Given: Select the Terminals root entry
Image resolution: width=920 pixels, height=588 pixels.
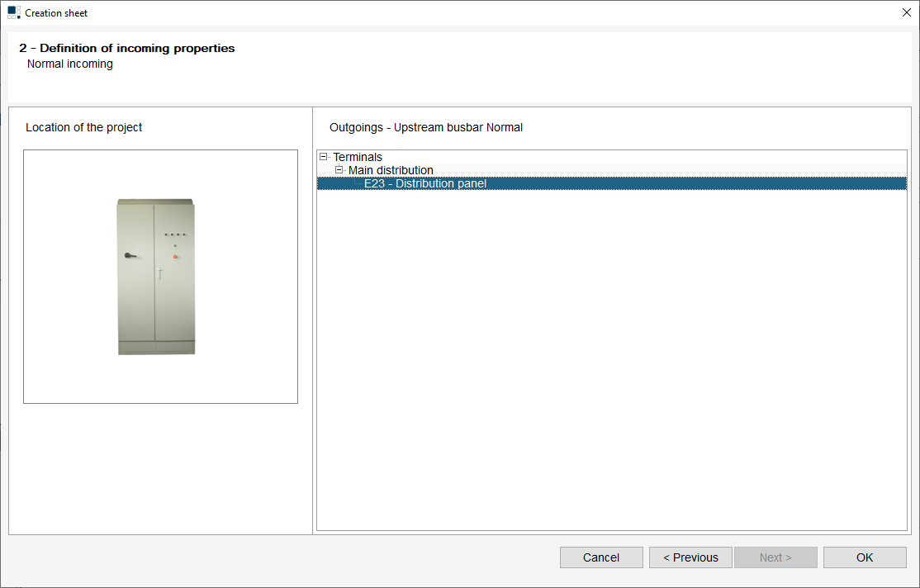Looking at the screenshot, I should 357,157.
